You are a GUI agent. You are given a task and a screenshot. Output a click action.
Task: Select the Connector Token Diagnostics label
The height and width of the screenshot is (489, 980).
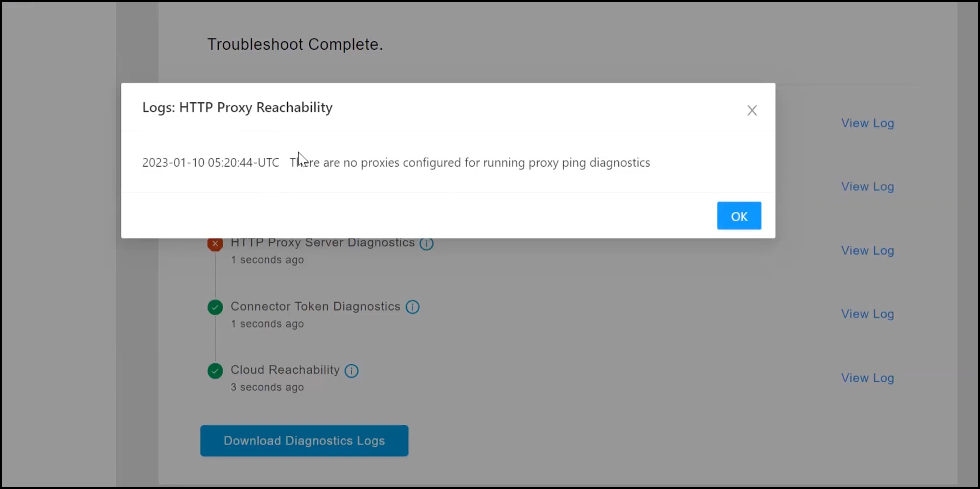point(315,306)
